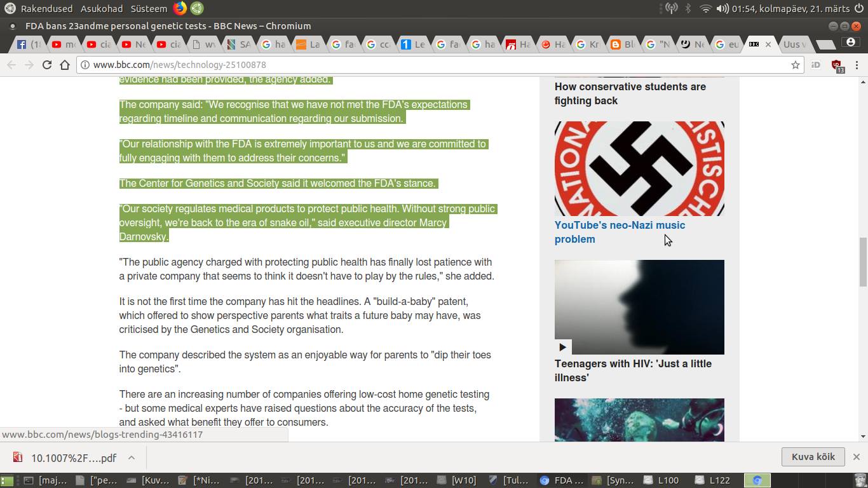868x488 pixels.
Task: Switch to the 'FDA ...' Chromium taskbar entry
Action: [x=561, y=481]
